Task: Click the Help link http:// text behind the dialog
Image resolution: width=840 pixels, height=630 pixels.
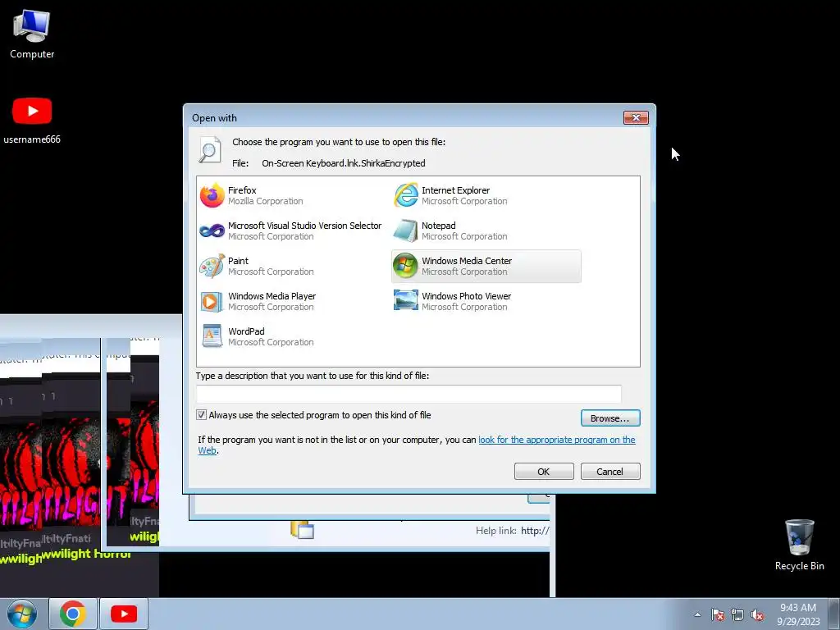Action: (x=512, y=531)
